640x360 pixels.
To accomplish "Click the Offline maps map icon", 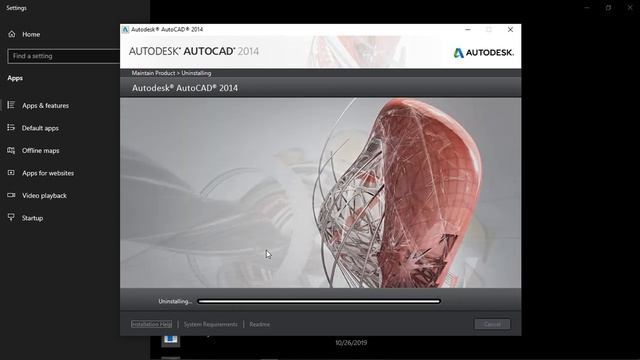I will [x=11, y=151].
